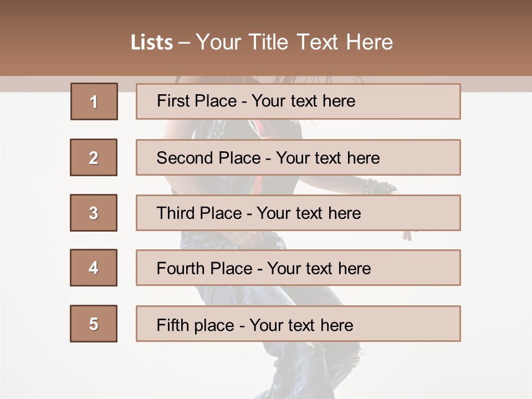Select the 'Second Place' text box
This screenshot has width=532, height=399.
(x=298, y=157)
